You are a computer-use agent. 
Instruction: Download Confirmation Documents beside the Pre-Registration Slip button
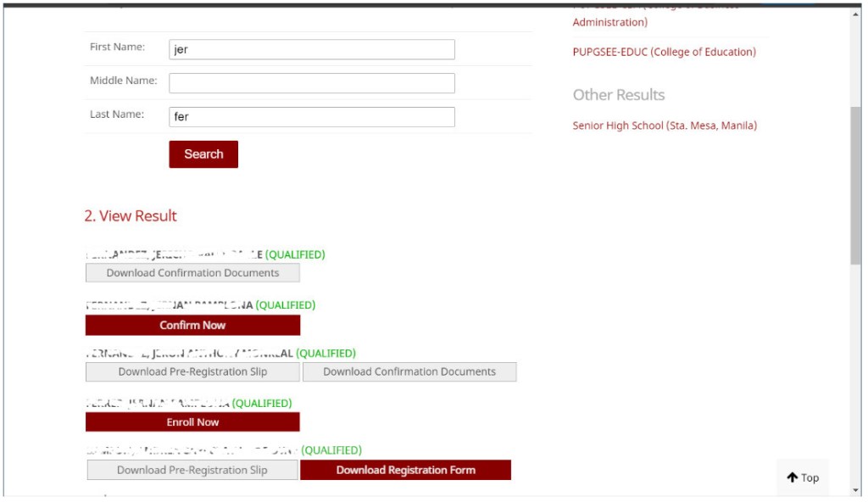click(x=409, y=371)
